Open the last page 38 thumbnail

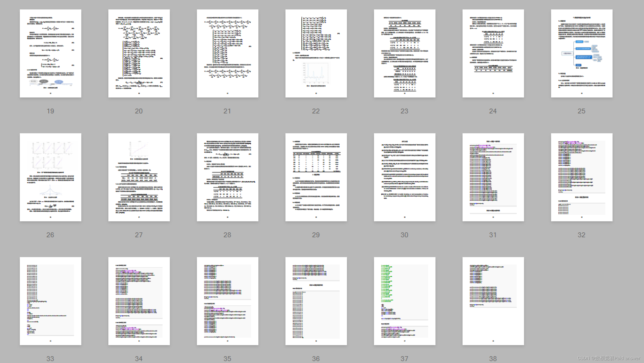coord(493,301)
